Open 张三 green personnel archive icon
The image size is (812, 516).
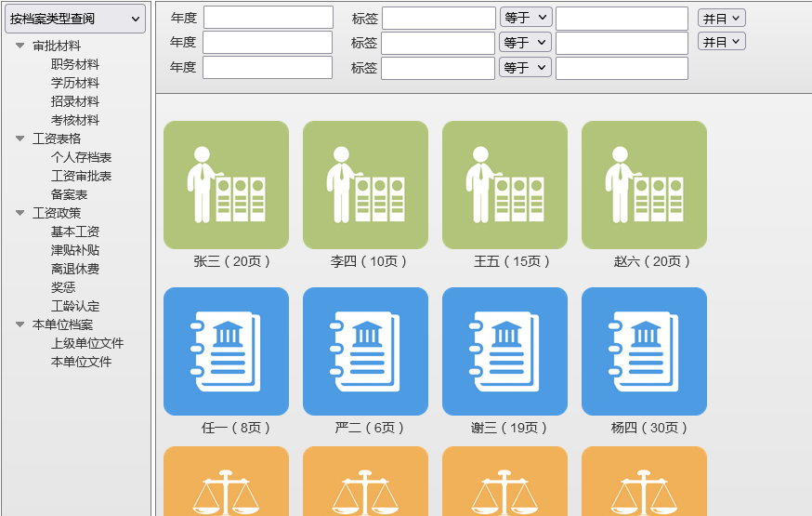click(226, 185)
